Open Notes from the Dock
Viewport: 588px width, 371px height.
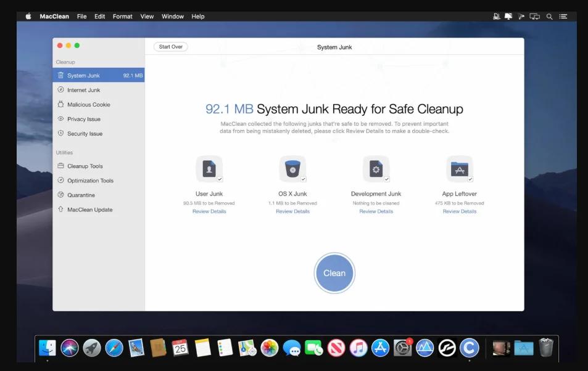coord(203,348)
